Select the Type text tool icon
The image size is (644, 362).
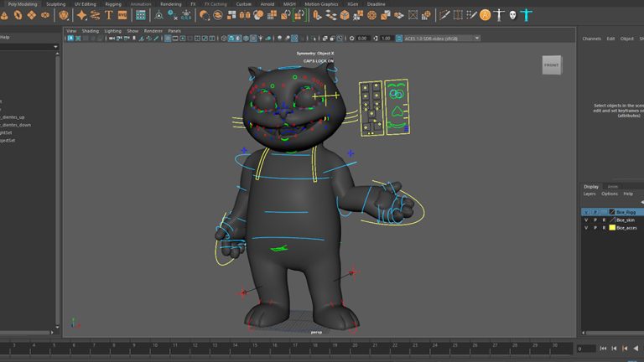pos(108,15)
